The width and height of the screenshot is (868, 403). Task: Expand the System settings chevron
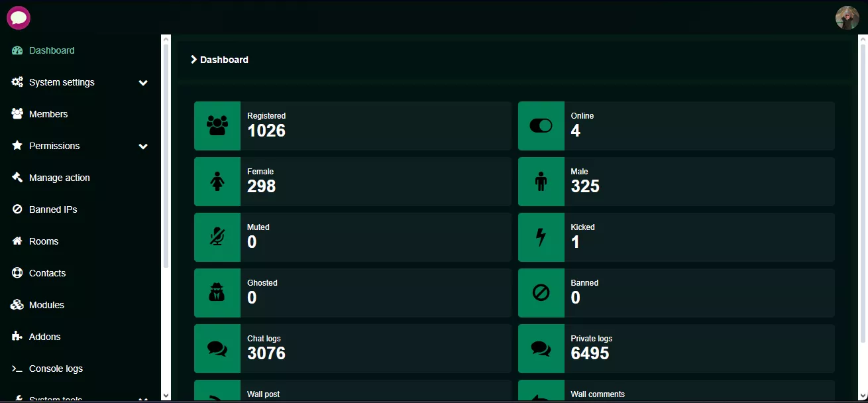tap(143, 83)
